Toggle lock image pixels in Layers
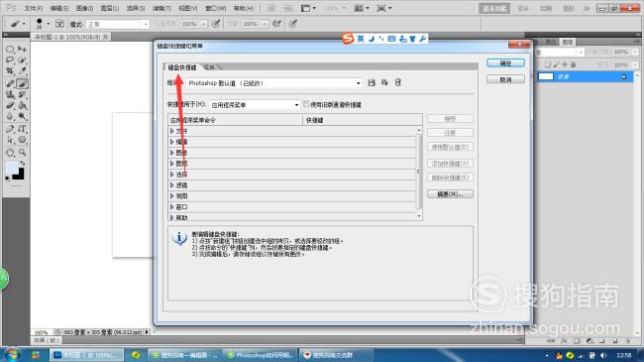Image resolution: width=644 pixels, height=362 pixels. click(x=556, y=64)
